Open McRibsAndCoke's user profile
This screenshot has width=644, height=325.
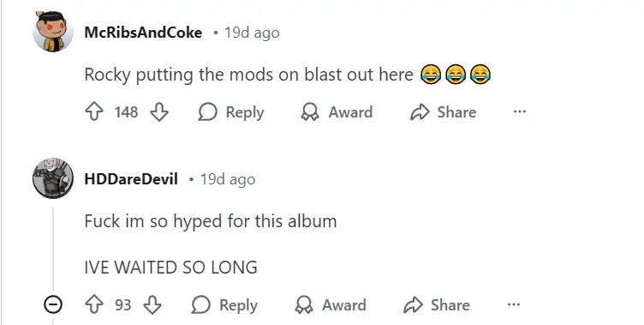(x=143, y=33)
